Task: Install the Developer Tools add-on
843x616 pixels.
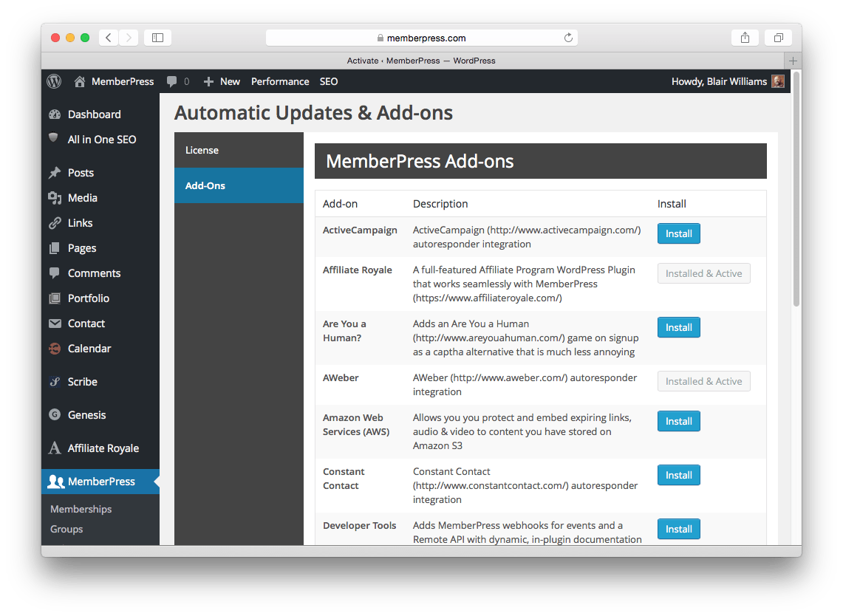Action: (x=678, y=529)
